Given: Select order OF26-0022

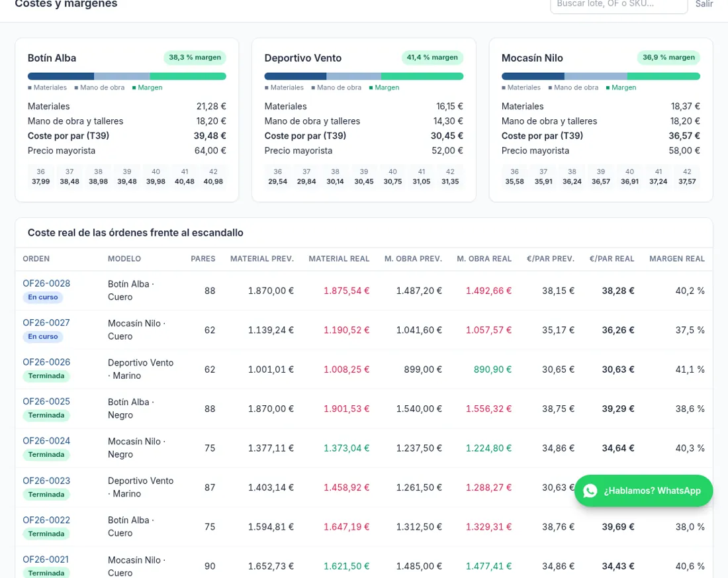Looking at the screenshot, I should [x=46, y=520].
